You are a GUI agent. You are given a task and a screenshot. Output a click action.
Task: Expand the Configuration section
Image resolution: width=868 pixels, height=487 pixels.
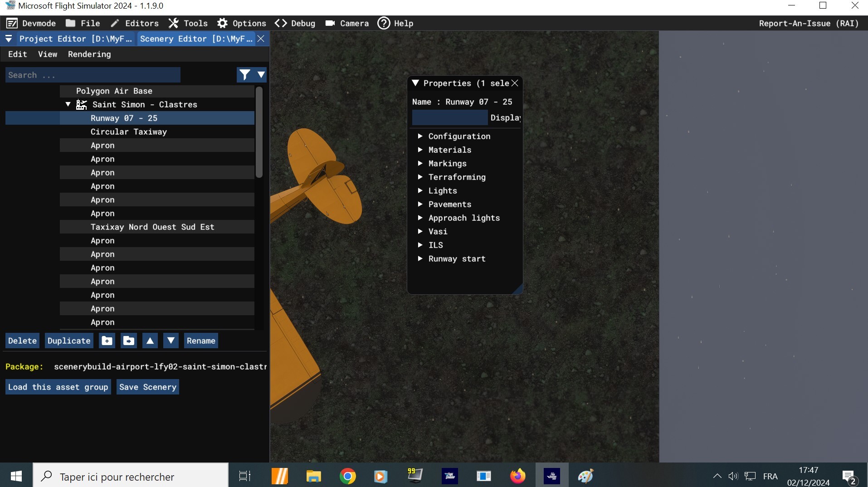click(x=420, y=136)
